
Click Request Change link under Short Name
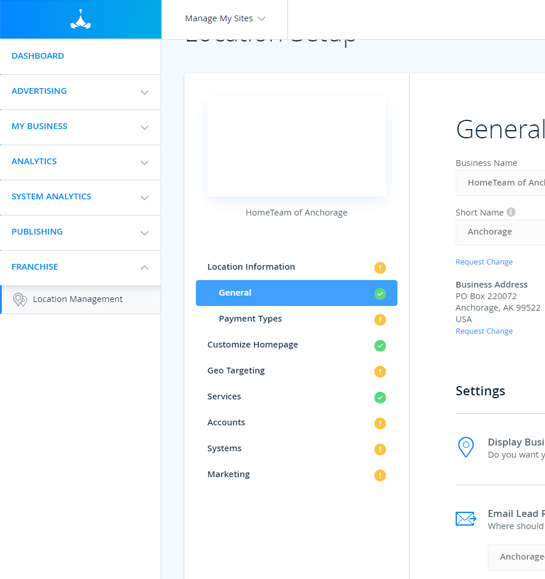(x=484, y=262)
